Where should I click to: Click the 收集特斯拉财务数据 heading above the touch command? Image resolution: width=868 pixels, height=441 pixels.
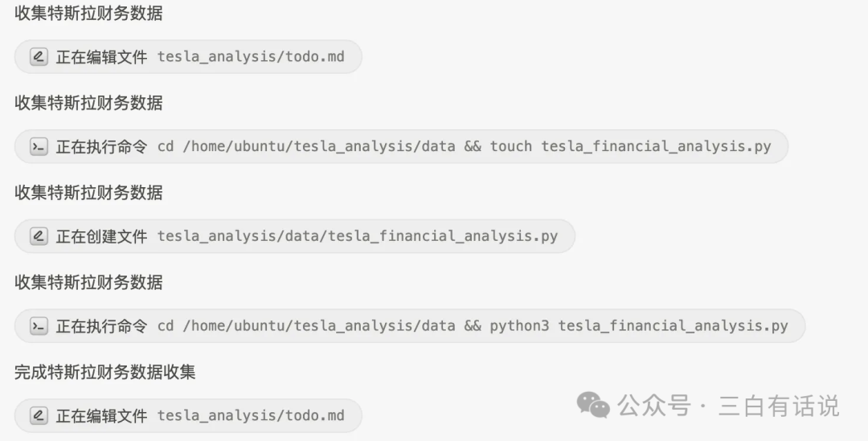pos(88,103)
